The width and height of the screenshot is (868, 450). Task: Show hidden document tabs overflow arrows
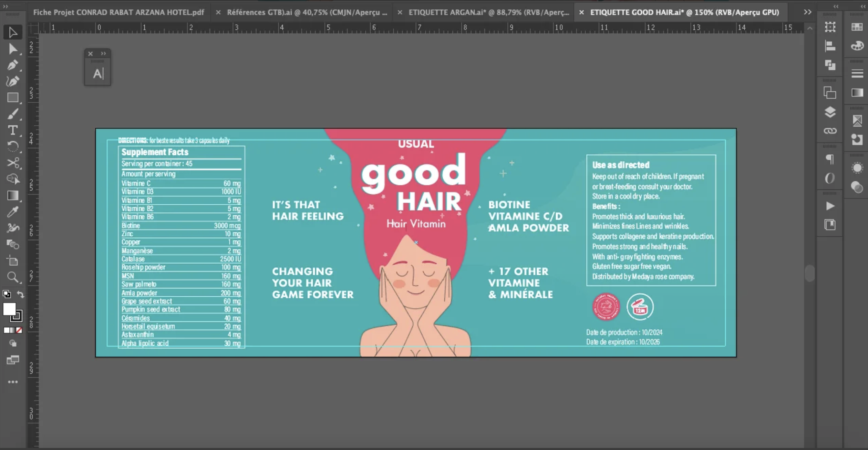pos(808,12)
